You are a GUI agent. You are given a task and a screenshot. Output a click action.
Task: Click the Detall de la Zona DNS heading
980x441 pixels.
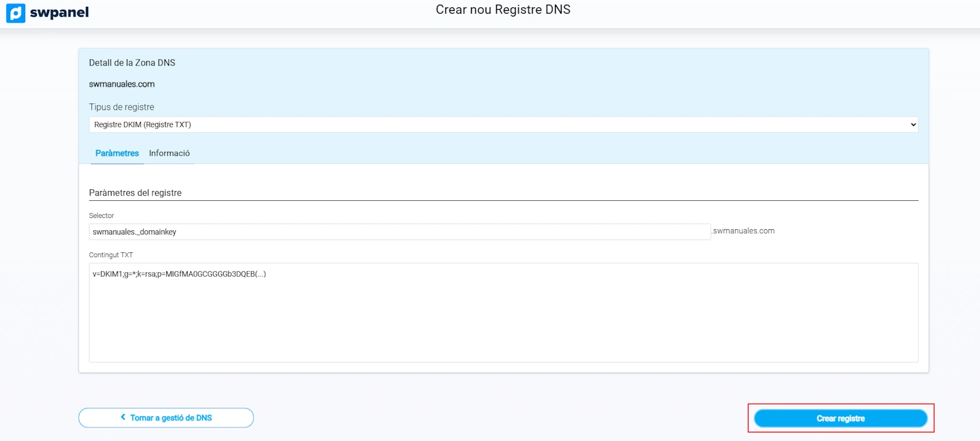132,62
